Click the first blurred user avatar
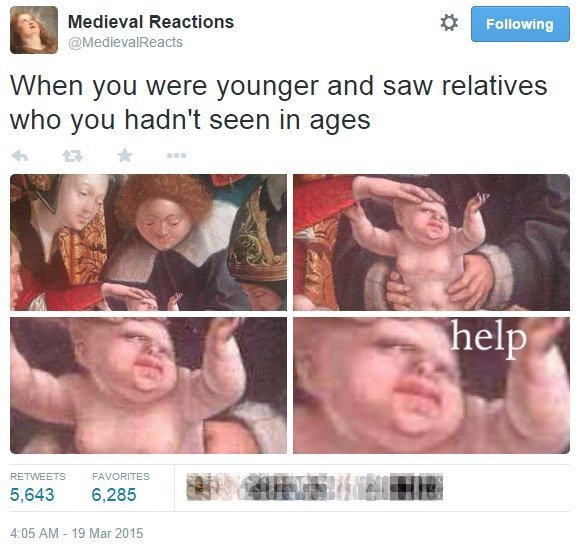 click(200, 487)
